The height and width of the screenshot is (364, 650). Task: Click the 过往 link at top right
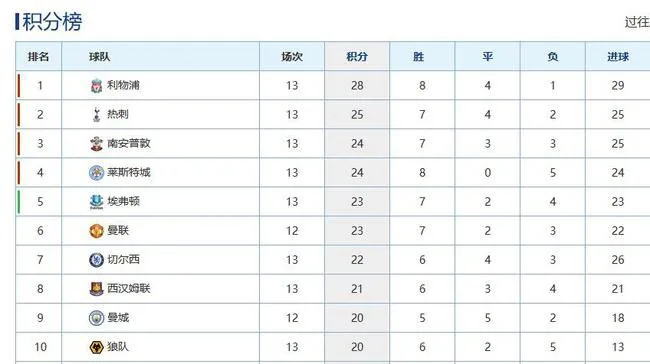[x=637, y=22]
